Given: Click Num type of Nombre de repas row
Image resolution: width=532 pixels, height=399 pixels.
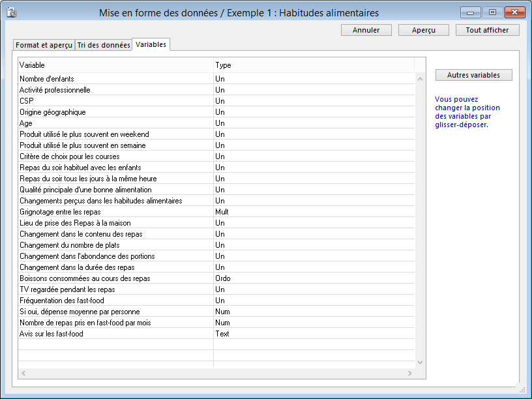Looking at the screenshot, I should (x=314, y=323).
